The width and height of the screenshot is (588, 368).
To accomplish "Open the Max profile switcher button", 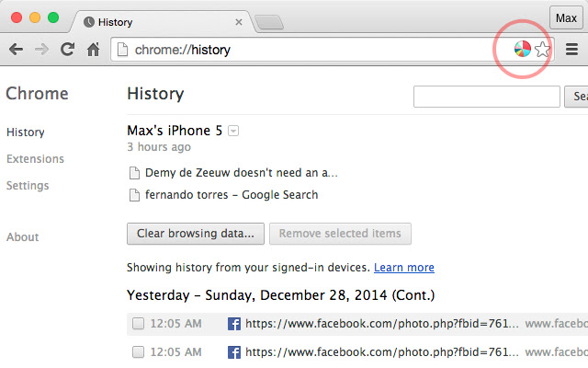I will coord(565,18).
